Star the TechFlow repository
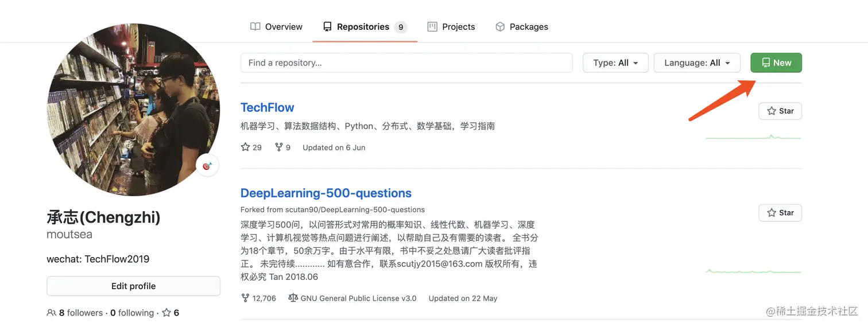 click(780, 111)
